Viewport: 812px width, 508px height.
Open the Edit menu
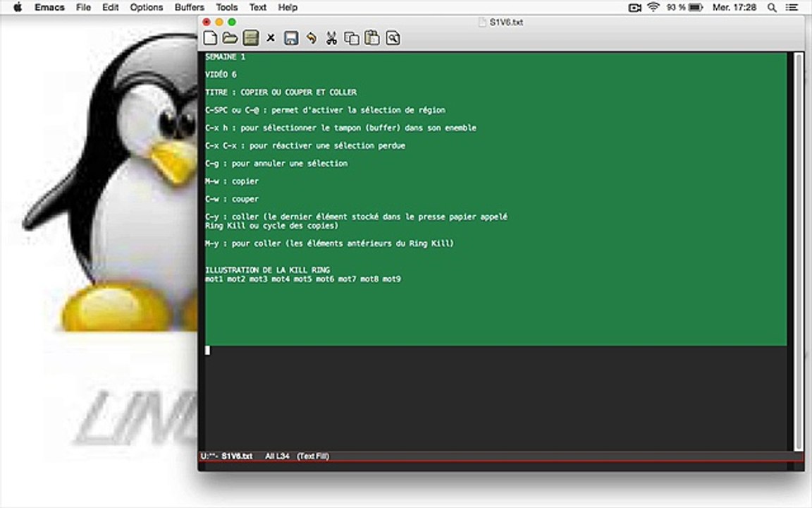(110, 7)
